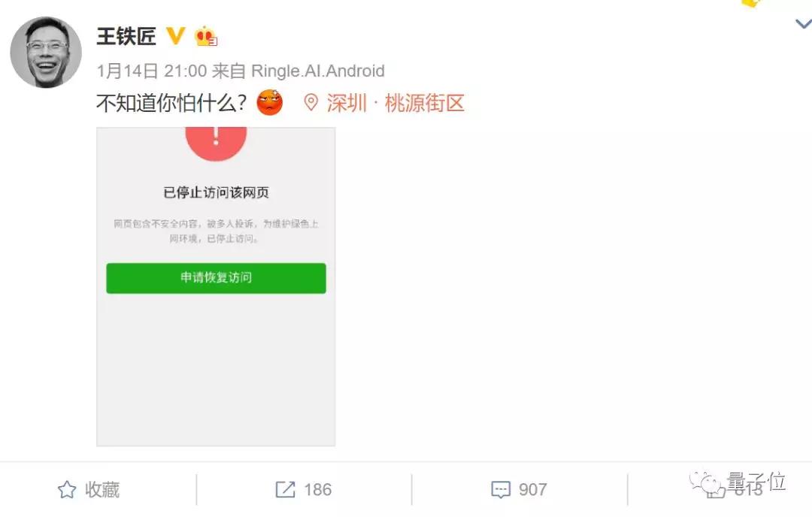Click the comment bubble icon

[x=500, y=489]
